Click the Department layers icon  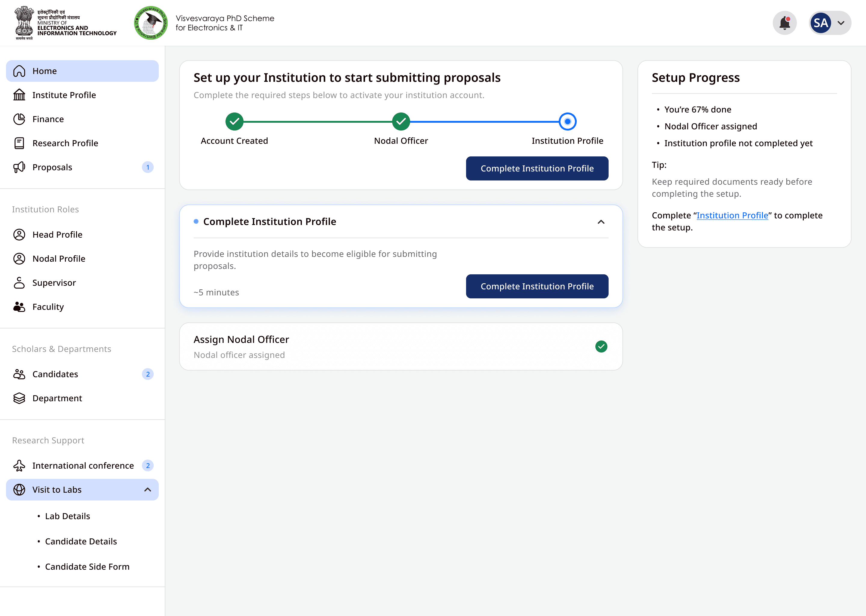pos(19,398)
